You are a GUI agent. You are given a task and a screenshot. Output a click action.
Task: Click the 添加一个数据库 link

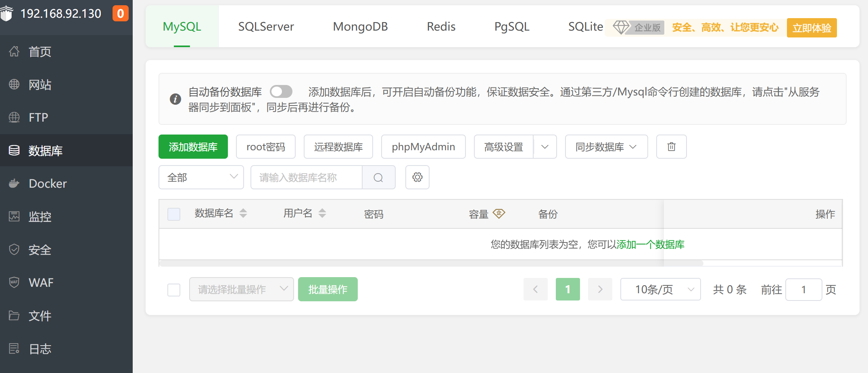click(650, 245)
